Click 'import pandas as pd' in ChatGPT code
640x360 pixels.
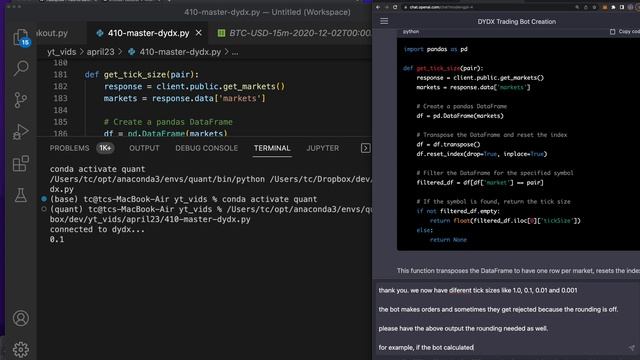[x=436, y=49]
